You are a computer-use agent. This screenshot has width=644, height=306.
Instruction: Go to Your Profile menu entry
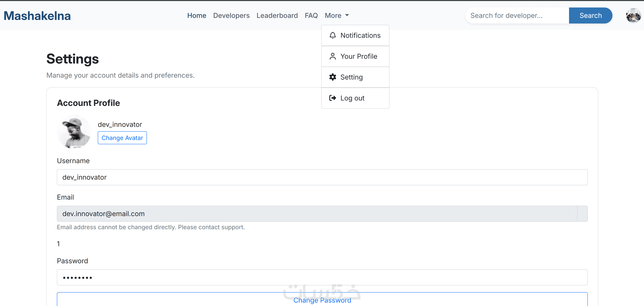coord(355,57)
